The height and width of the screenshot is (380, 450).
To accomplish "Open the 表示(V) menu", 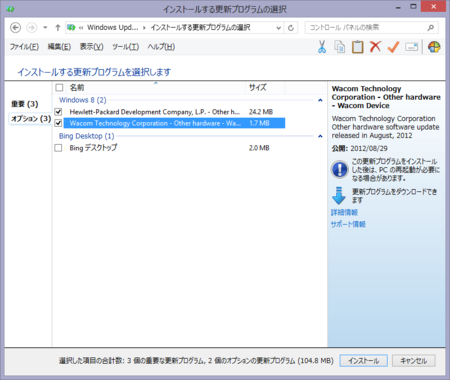I will click(92, 47).
